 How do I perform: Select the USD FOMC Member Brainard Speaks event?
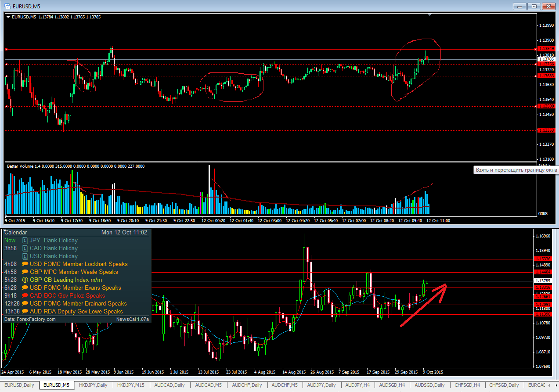(x=78, y=304)
